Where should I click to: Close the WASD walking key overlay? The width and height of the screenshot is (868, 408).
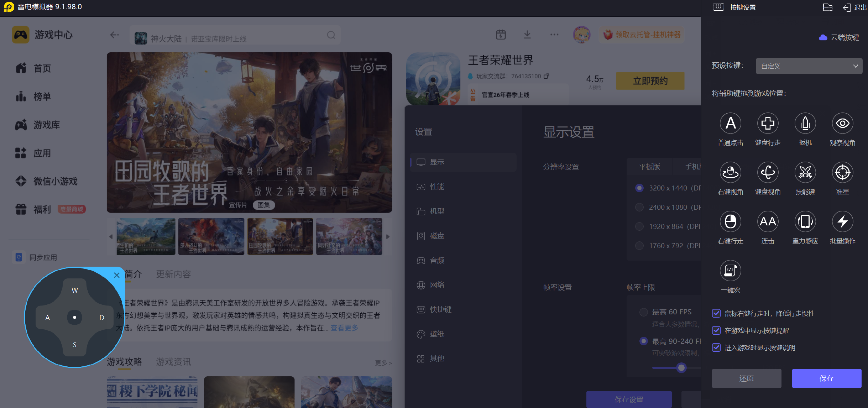click(116, 275)
